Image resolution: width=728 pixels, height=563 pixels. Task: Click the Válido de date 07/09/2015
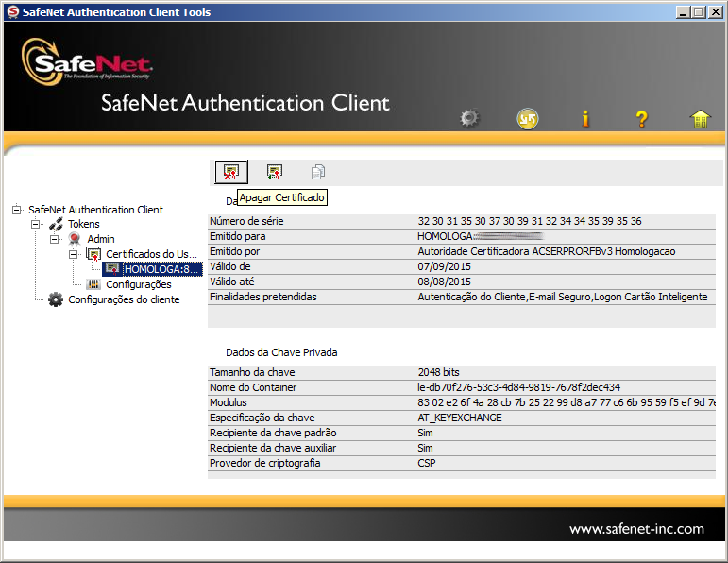point(444,266)
